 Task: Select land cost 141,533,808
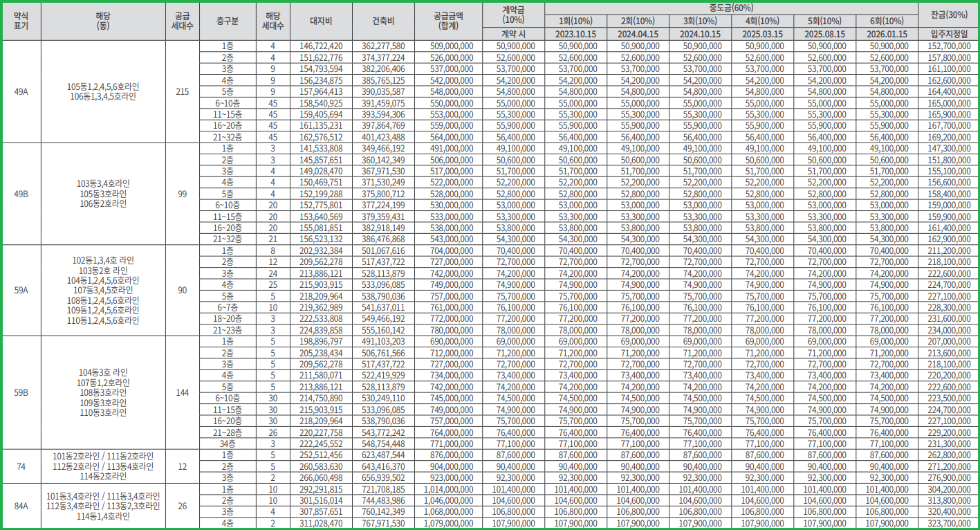(321, 148)
